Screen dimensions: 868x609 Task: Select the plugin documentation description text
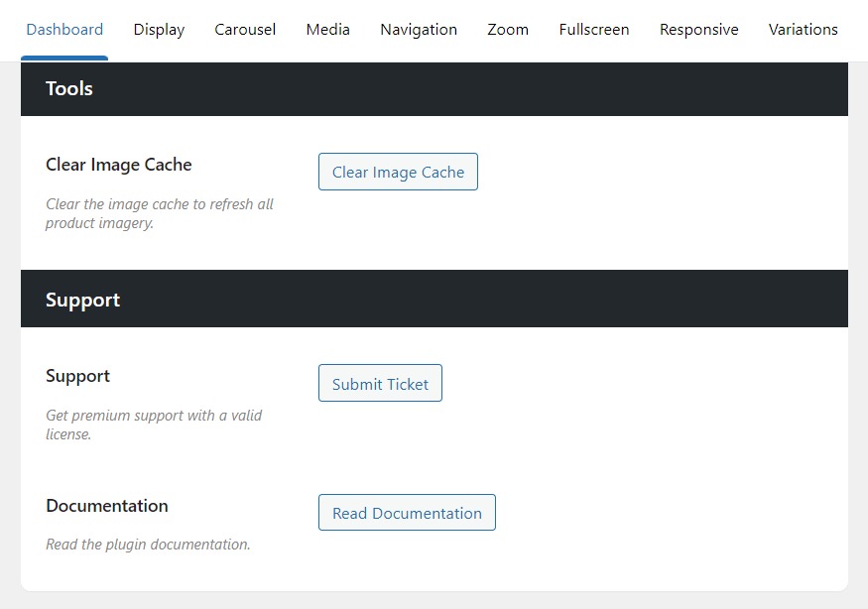point(148,545)
